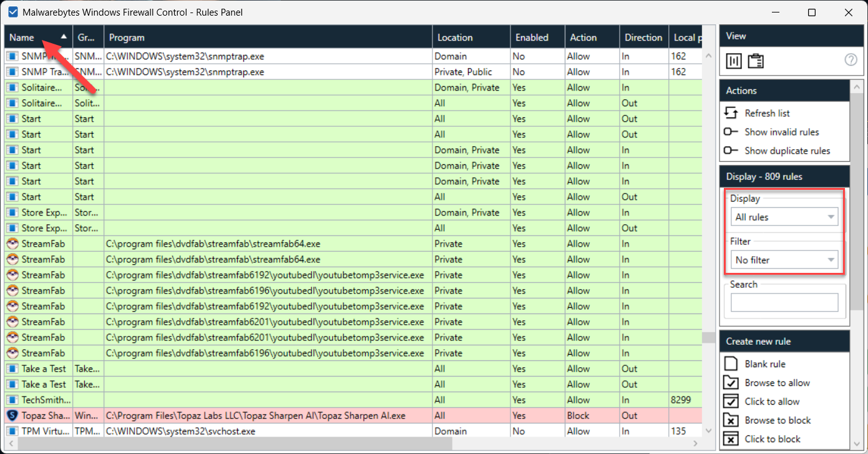Click the columns view icon in View panel

coord(734,61)
